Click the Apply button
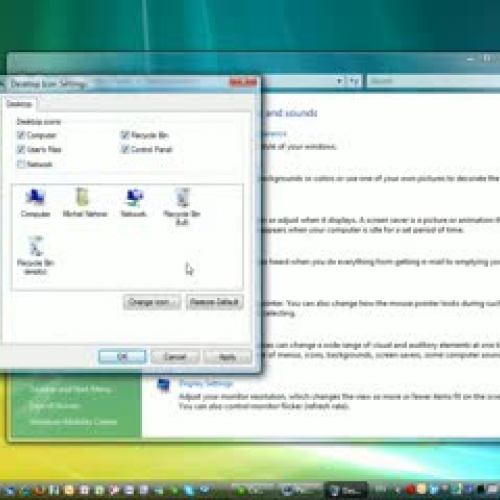Image resolution: width=500 pixels, height=500 pixels. coord(228,357)
